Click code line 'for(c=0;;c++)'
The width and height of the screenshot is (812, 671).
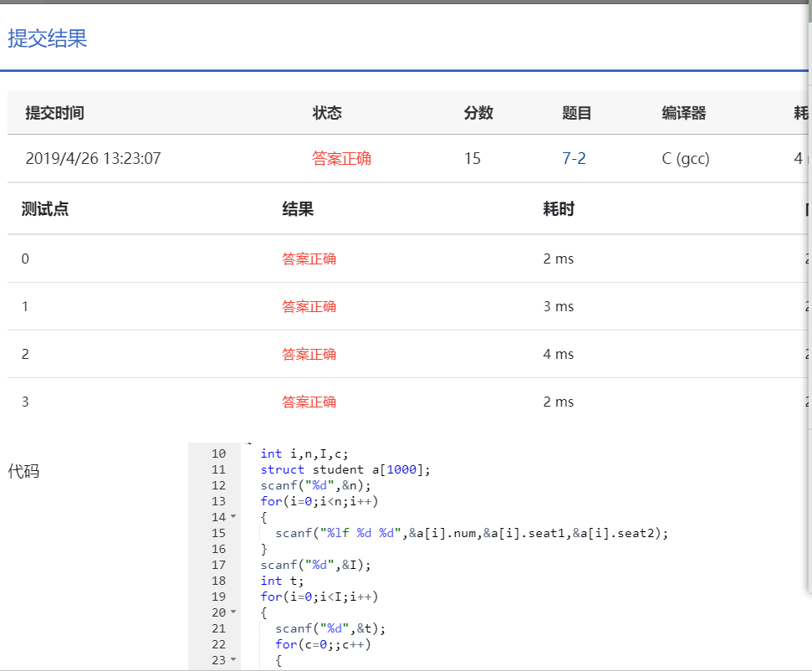coord(323,644)
